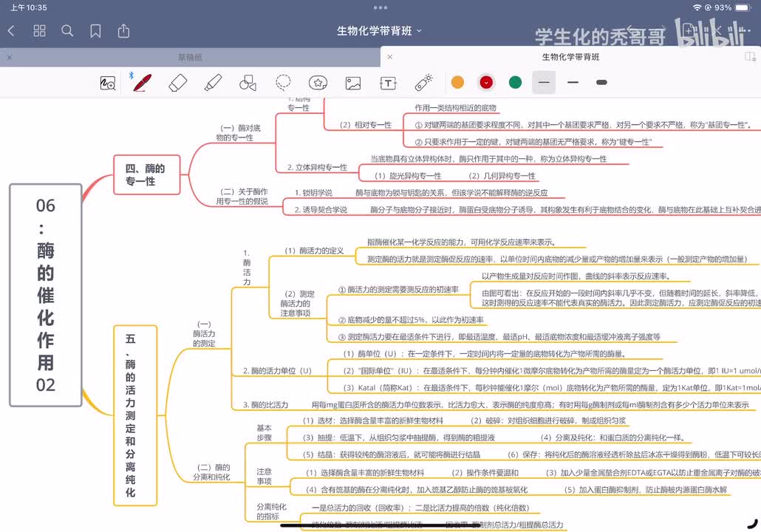Tap the 基本步骤 node
This screenshot has height=532, width=761.
pos(264,432)
